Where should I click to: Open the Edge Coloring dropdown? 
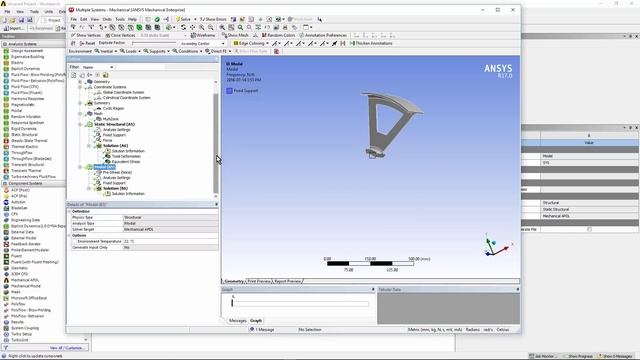pyautogui.click(x=251, y=43)
